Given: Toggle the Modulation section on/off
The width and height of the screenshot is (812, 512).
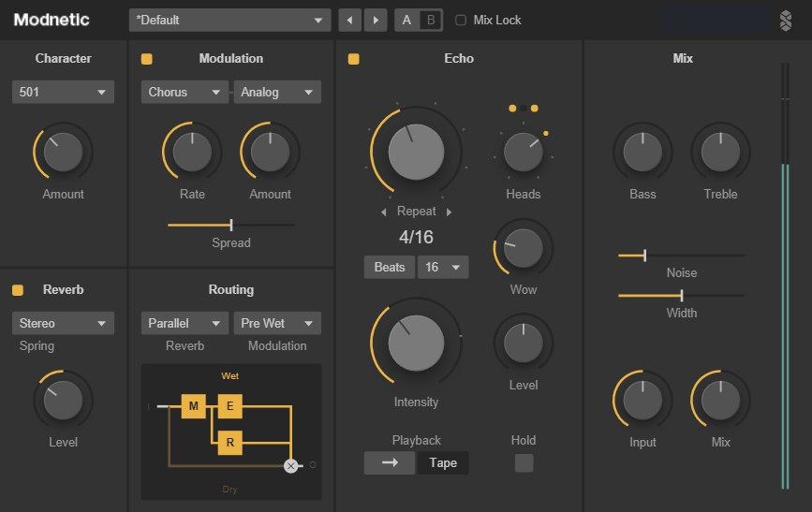Looking at the screenshot, I should (147, 59).
